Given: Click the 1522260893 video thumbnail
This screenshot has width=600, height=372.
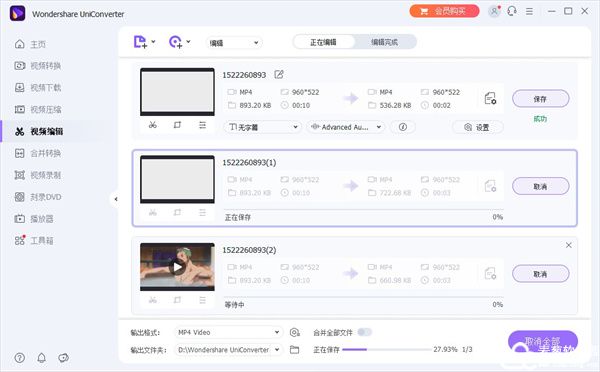Looking at the screenshot, I should pos(177,92).
